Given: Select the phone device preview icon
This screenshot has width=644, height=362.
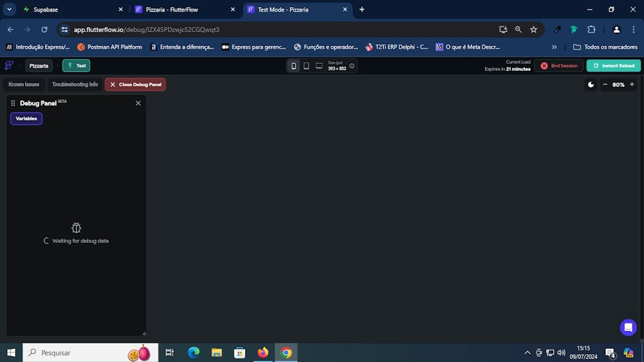Looking at the screenshot, I should click(293, 66).
